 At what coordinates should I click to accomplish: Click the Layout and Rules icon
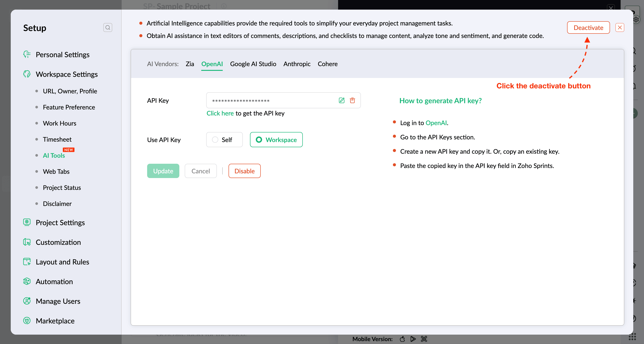(27, 262)
